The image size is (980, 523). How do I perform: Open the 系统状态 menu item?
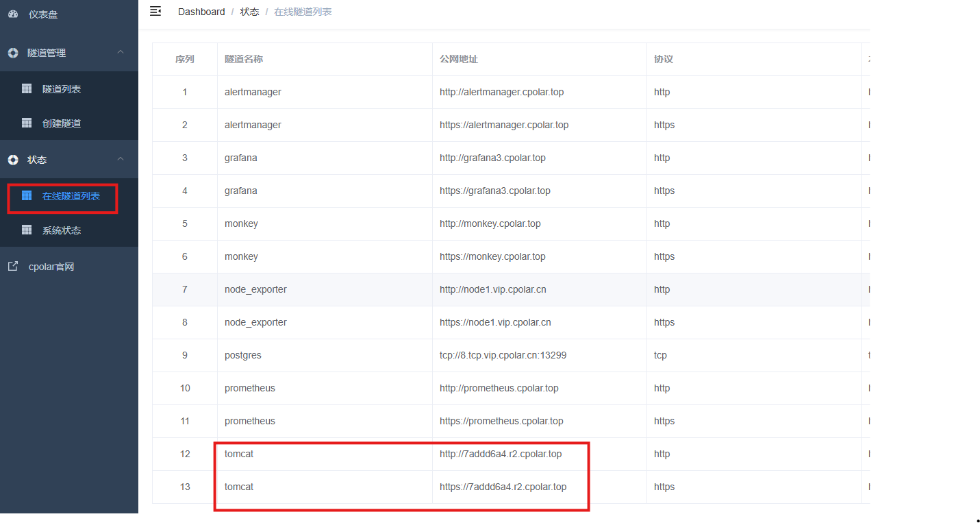click(x=62, y=230)
